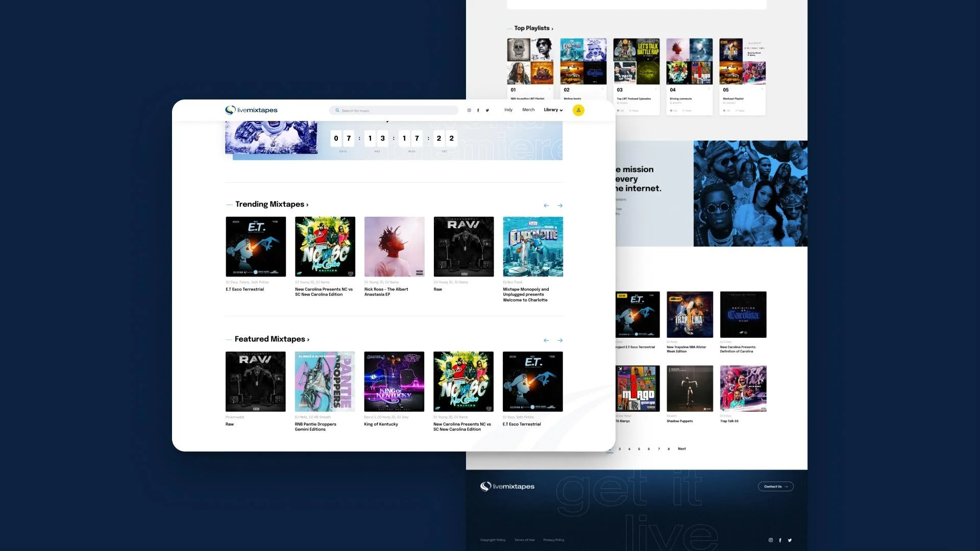Click the Trap Talk 68 title text
The image size is (980, 551).
tap(729, 421)
